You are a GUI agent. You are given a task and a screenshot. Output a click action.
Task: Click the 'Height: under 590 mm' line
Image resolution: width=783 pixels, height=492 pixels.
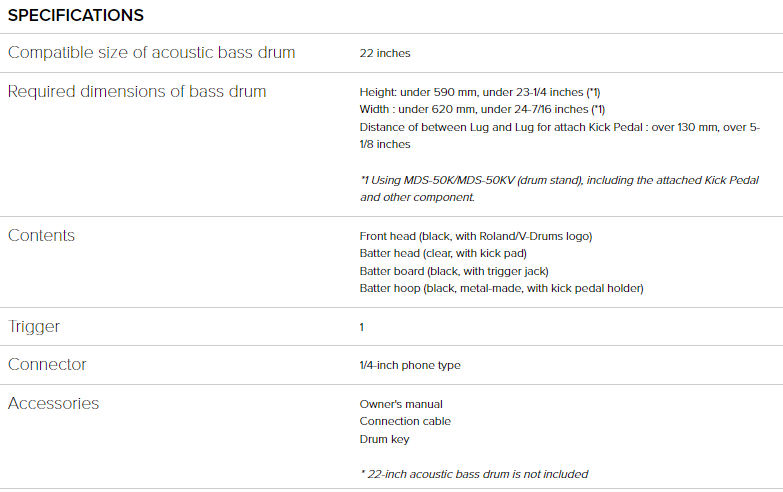coord(479,92)
